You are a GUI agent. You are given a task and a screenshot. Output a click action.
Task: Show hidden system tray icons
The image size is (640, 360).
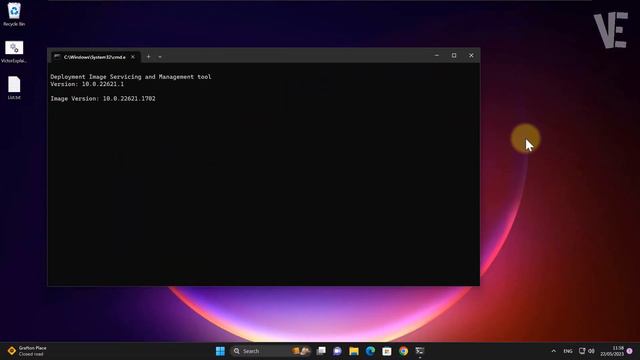553,351
